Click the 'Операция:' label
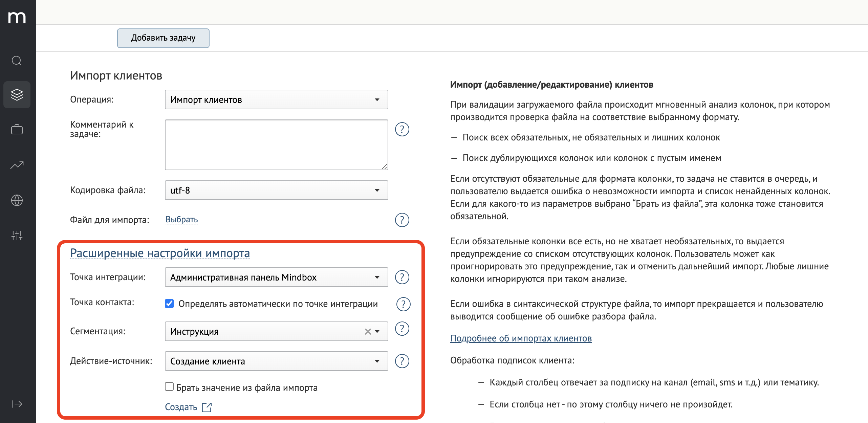This screenshot has height=423, width=868. [x=92, y=99]
